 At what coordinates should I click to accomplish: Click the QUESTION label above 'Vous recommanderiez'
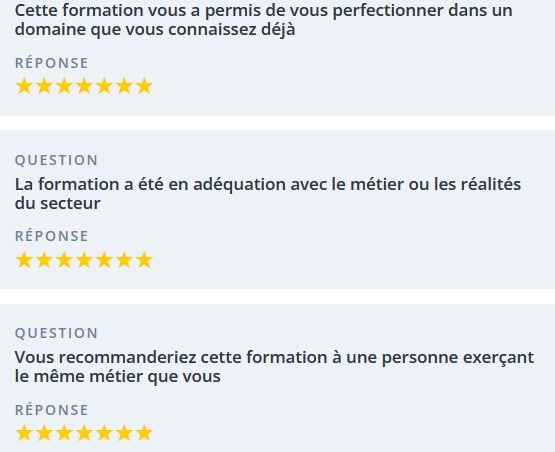point(56,333)
